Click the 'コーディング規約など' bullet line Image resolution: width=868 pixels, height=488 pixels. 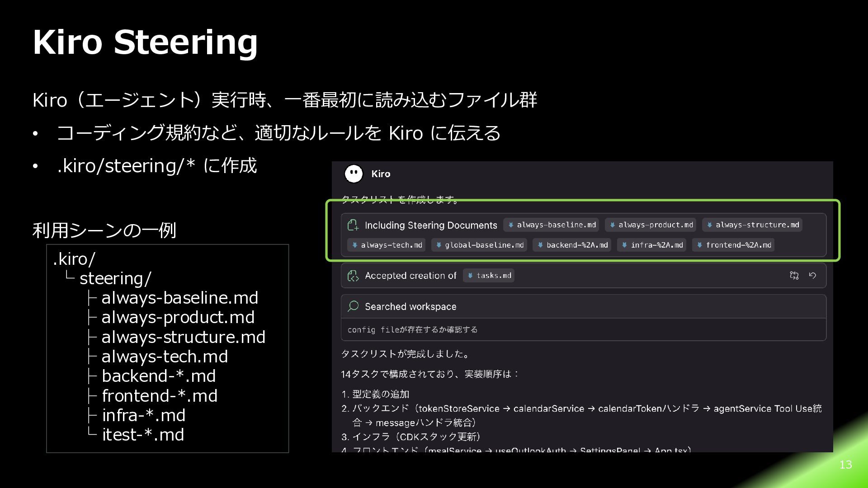278,133
